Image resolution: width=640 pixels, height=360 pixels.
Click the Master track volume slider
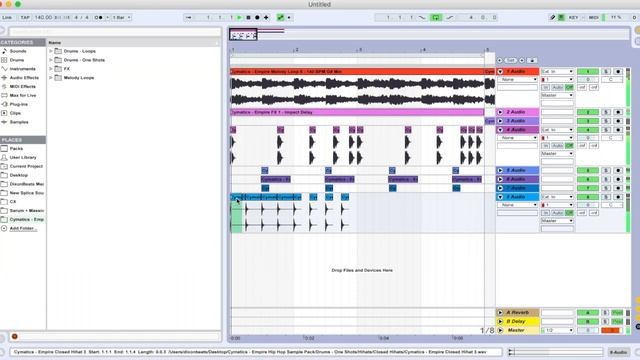click(588, 331)
